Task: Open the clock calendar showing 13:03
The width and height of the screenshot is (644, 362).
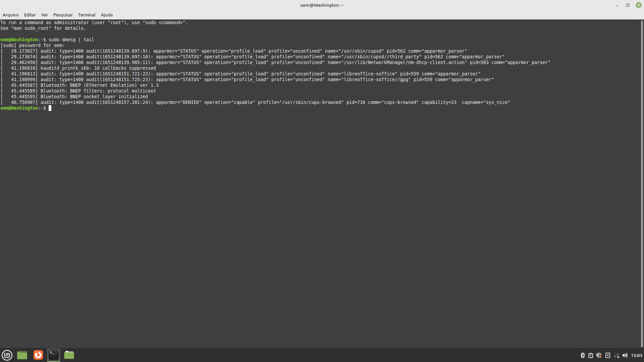Action: click(636, 355)
